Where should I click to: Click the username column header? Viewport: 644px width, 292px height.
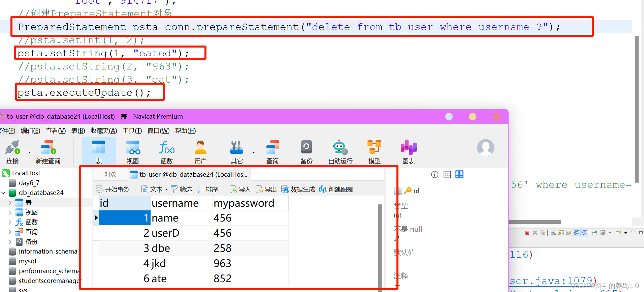[182, 203]
